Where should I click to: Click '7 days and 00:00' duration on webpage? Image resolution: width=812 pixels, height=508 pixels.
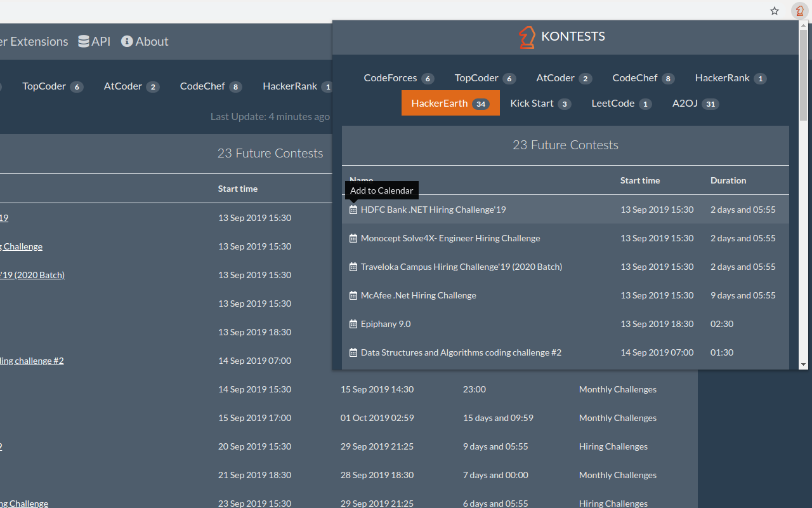(495, 475)
